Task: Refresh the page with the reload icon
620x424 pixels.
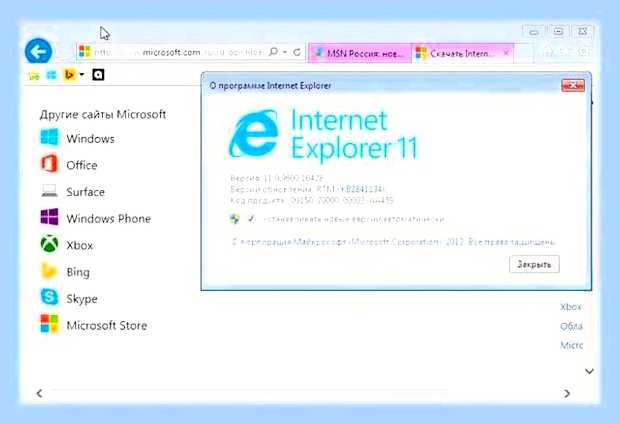Action: (297, 52)
